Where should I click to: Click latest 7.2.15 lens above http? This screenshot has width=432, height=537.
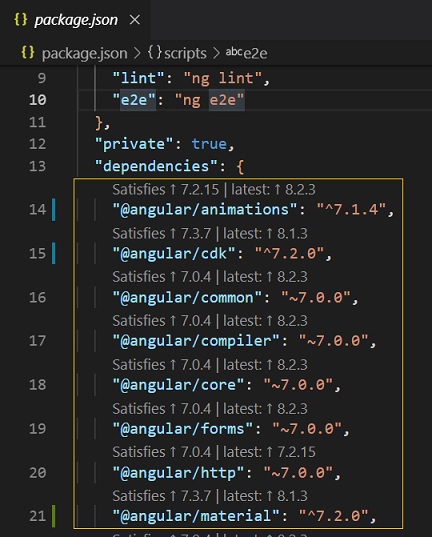269,452
